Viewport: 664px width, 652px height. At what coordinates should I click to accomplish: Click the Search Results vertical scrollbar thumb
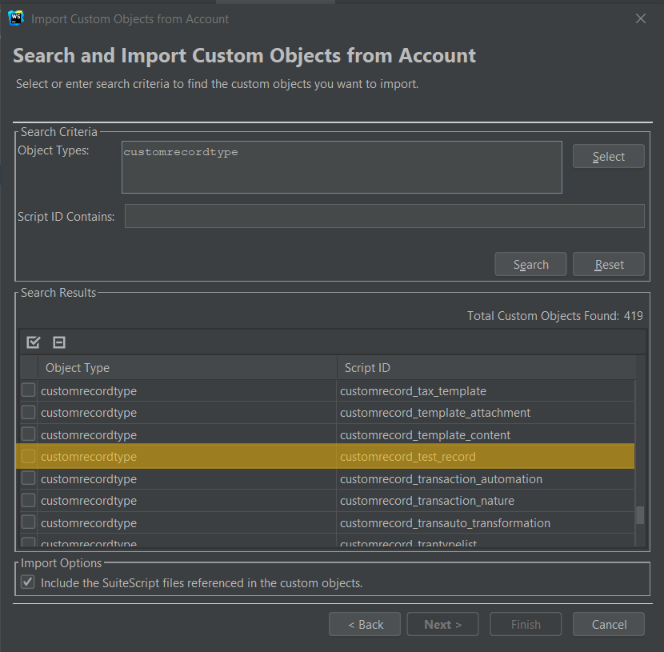[640, 515]
